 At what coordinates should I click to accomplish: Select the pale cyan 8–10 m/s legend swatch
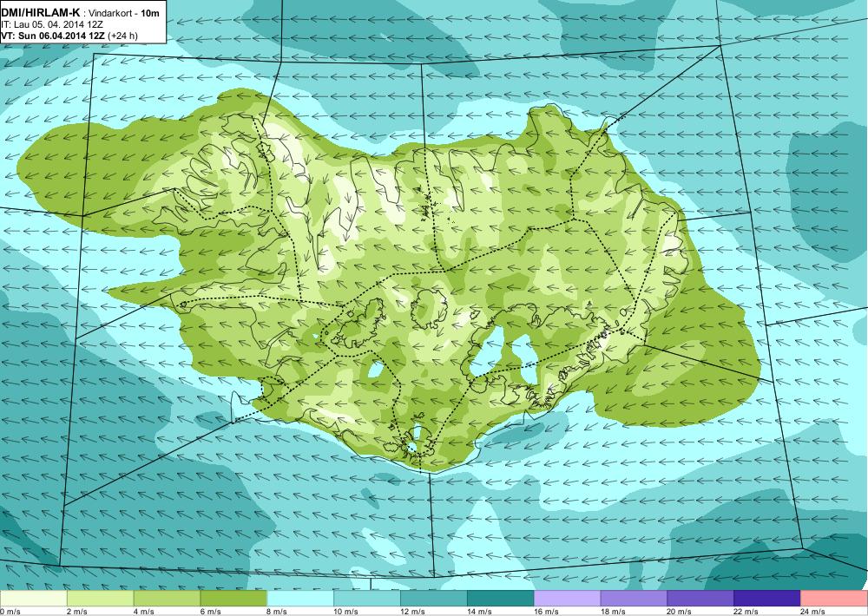300,599
